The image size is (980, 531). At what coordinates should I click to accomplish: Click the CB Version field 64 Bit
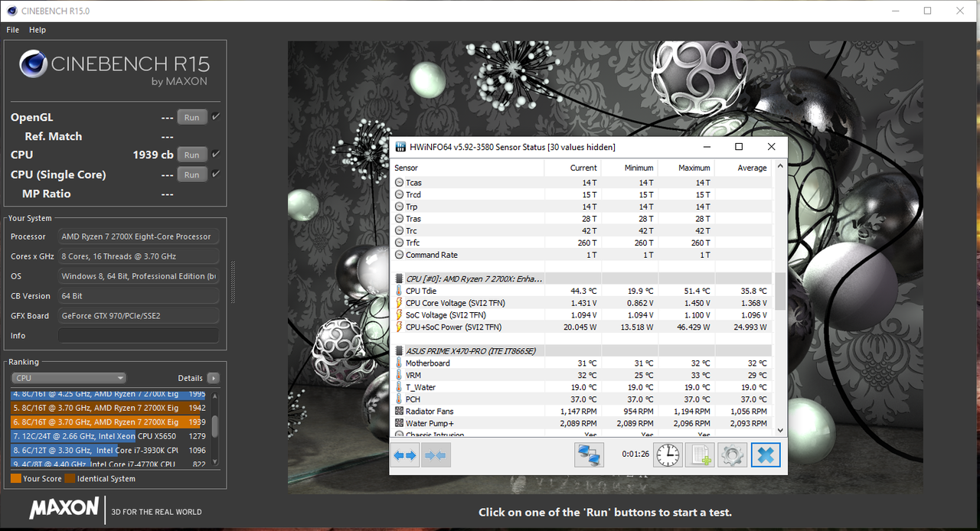coord(139,296)
